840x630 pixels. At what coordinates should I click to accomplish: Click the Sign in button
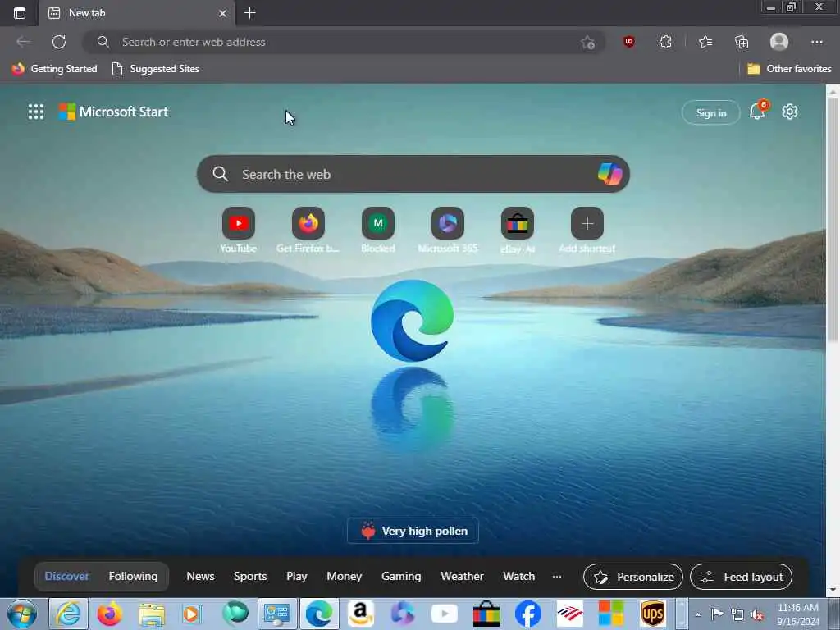[711, 112]
